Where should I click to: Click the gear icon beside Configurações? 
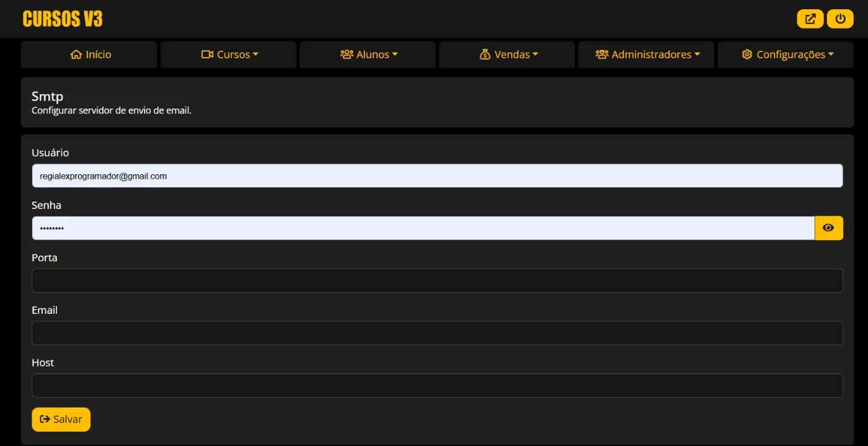pyautogui.click(x=746, y=55)
